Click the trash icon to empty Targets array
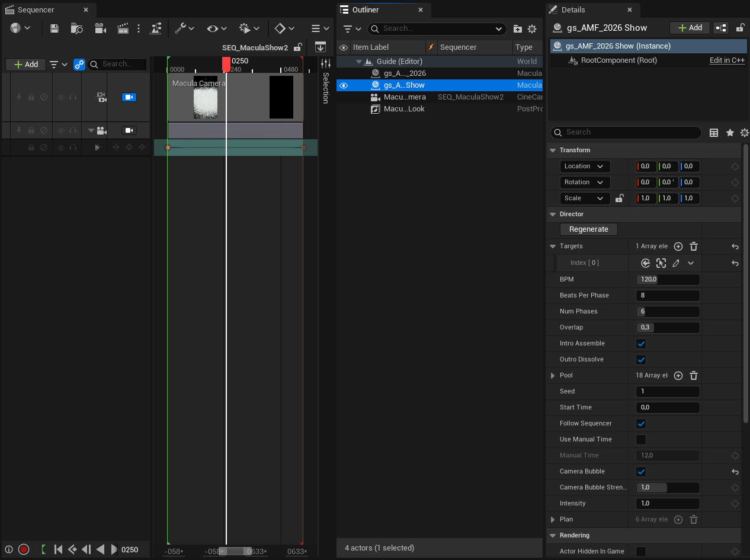 (x=694, y=247)
